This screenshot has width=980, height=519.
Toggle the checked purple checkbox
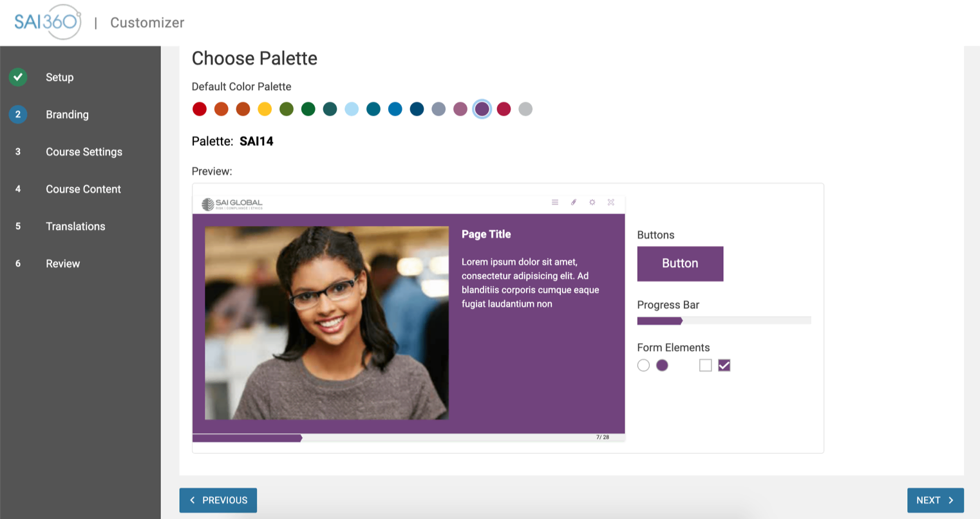pyautogui.click(x=724, y=366)
